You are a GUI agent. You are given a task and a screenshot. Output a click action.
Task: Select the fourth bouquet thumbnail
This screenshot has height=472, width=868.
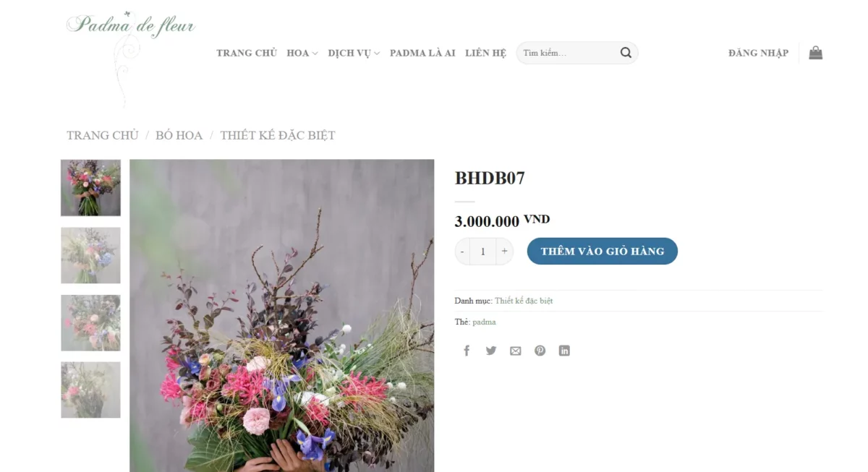[90, 390]
